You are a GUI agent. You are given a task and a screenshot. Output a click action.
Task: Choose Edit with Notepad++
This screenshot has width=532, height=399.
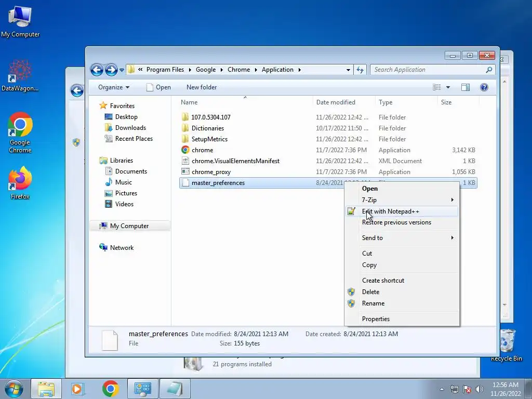(402, 211)
